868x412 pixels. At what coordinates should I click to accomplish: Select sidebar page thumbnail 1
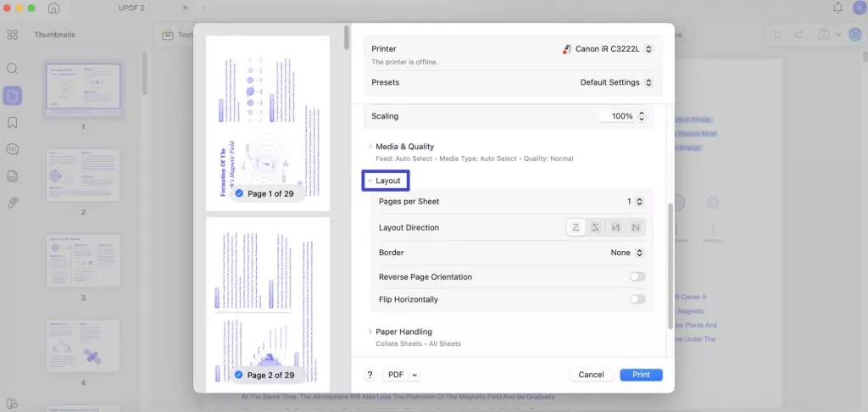(83, 87)
